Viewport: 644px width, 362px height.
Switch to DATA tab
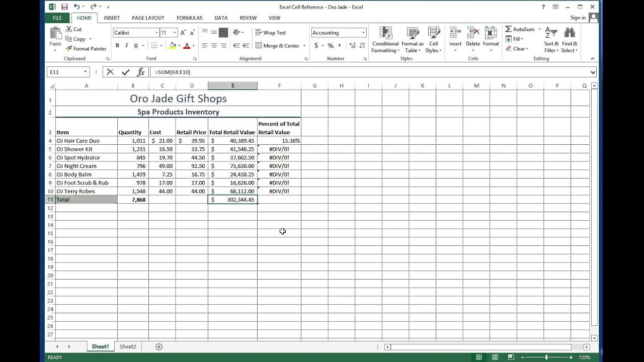tap(221, 18)
